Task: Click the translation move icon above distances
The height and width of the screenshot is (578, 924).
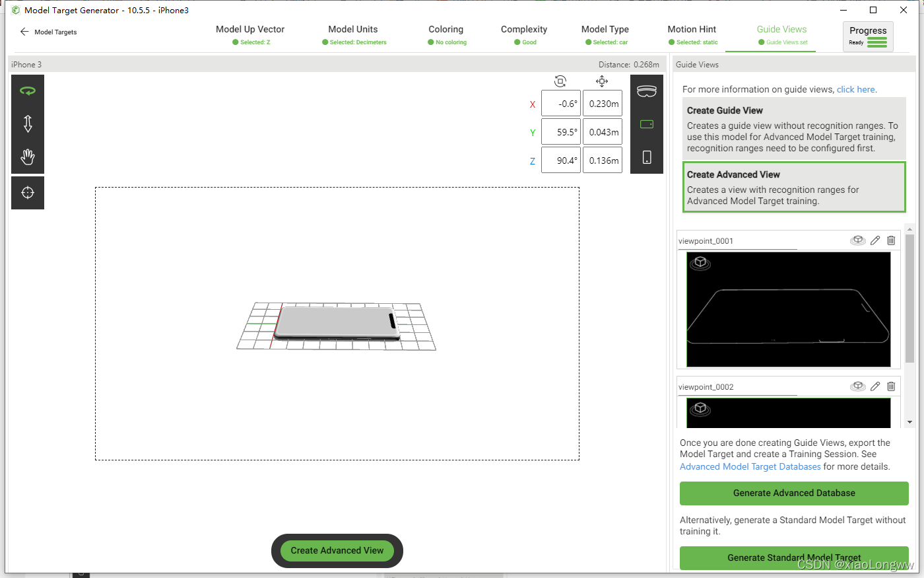Action: point(602,81)
